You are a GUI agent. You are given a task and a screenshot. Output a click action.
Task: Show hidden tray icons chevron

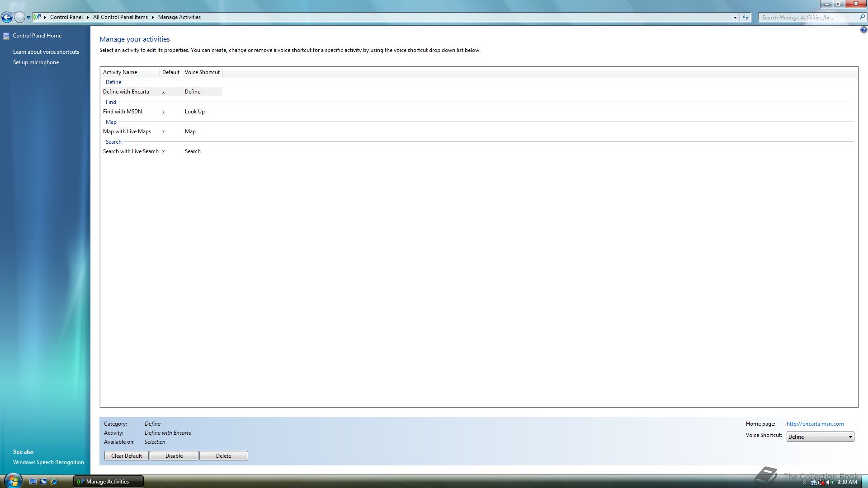tap(804, 483)
